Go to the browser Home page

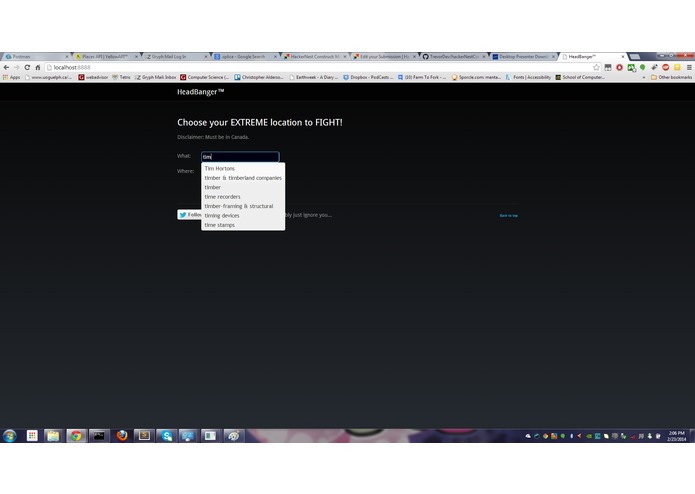(x=38, y=67)
